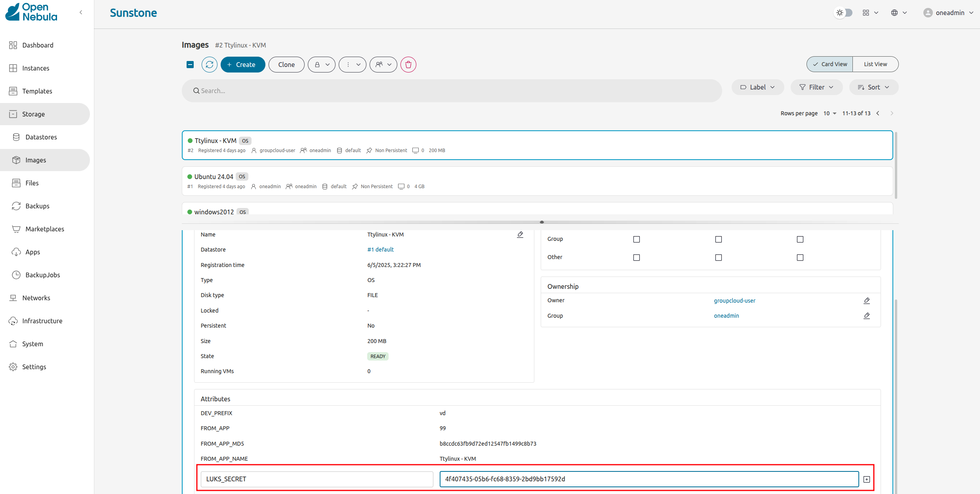Collapse the sidebar with chevron icon
Image resolution: width=980 pixels, height=494 pixels.
click(81, 12)
